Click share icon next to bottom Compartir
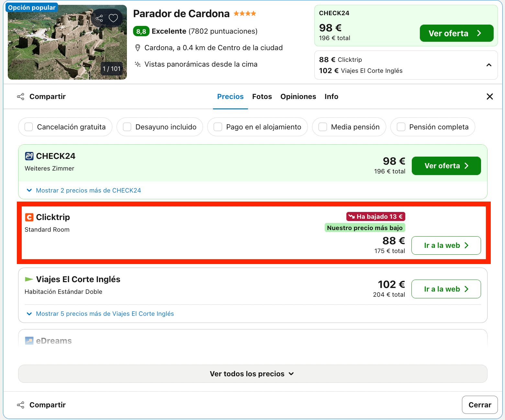505x420 pixels. pyautogui.click(x=21, y=405)
